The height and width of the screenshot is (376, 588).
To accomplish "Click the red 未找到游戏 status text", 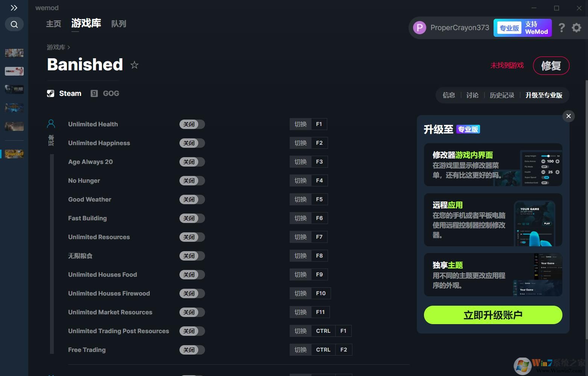I will [507, 65].
